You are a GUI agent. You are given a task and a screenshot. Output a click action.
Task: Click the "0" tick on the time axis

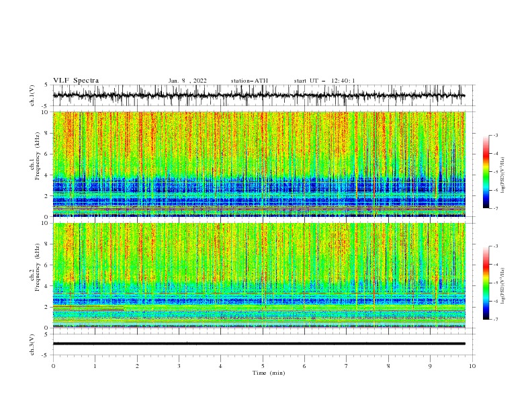(53, 366)
